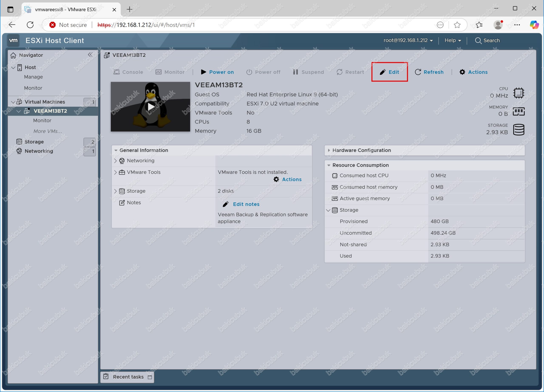The width and height of the screenshot is (544, 392).
Task: Add page to favorites with star icon
Action: (x=457, y=25)
